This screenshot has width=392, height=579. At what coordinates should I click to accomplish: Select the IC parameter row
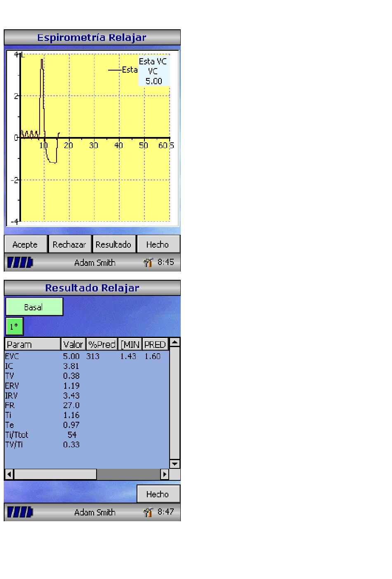[87, 366]
